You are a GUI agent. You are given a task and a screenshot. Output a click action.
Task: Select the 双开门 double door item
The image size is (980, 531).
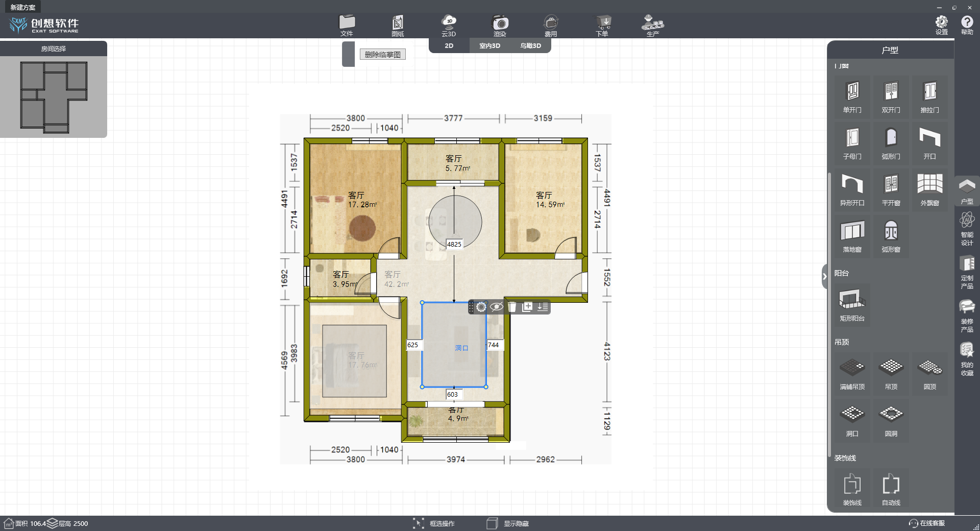coord(891,97)
